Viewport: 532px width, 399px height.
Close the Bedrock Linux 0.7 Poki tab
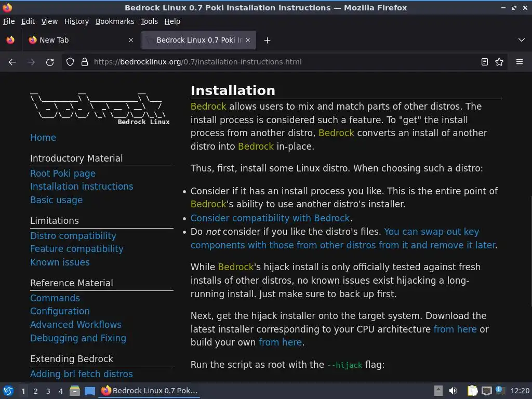tap(248, 40)
